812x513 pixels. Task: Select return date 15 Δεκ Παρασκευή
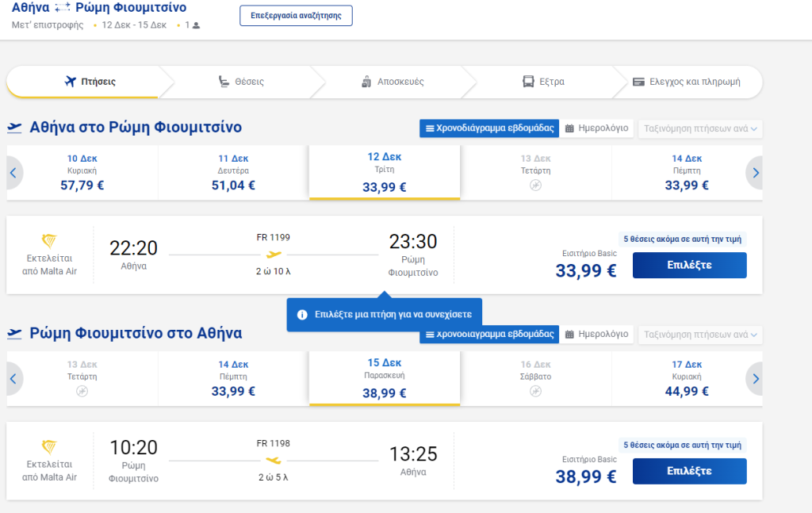click(385, 378)
